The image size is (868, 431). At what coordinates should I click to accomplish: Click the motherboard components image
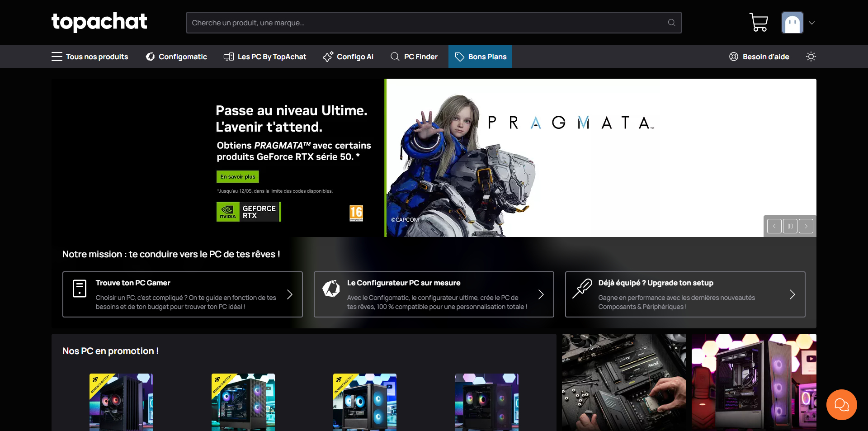(x=624, y=382)
